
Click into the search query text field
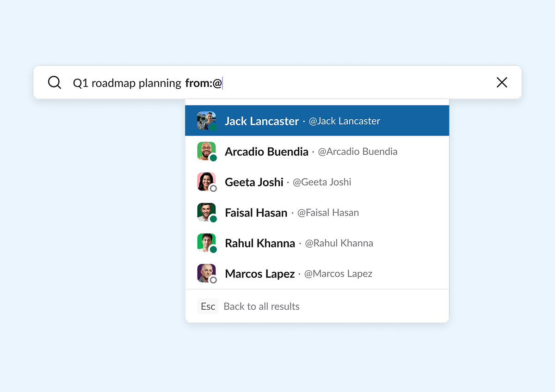pos(277,83)
